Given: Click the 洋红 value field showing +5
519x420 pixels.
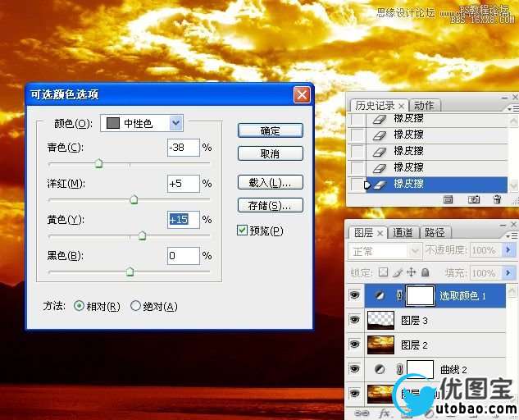Looking at the screenshot, I should (x=184, y=184).
